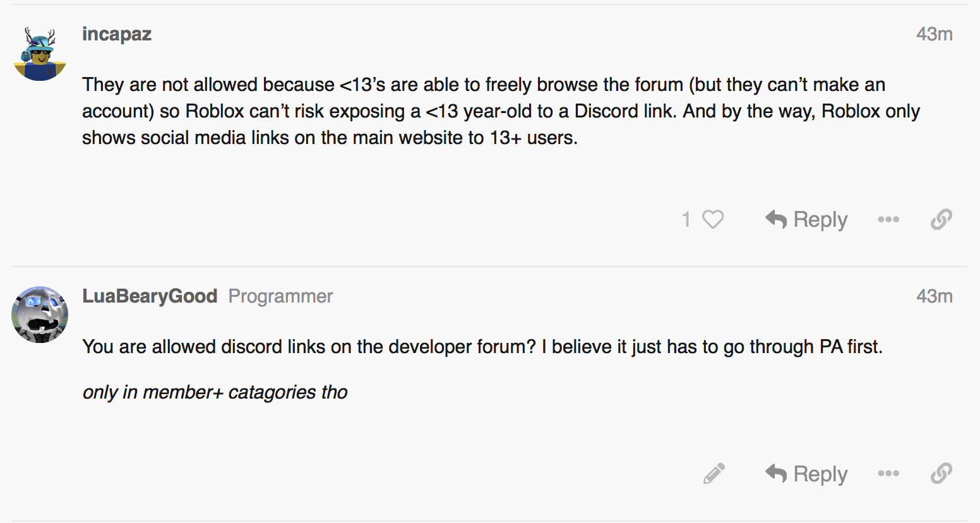
Task: Reply to incapaz's post
Action: pos(806,219)
